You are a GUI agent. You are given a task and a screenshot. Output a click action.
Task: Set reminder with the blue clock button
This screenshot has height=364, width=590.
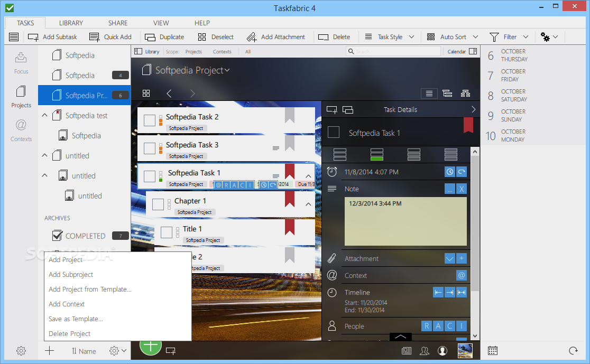coord(450,172)
